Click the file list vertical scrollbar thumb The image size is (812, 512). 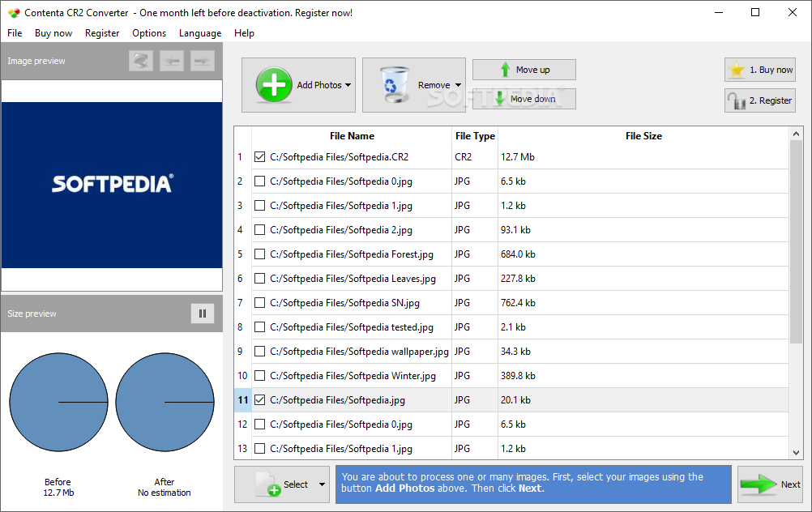click(796, 241)
